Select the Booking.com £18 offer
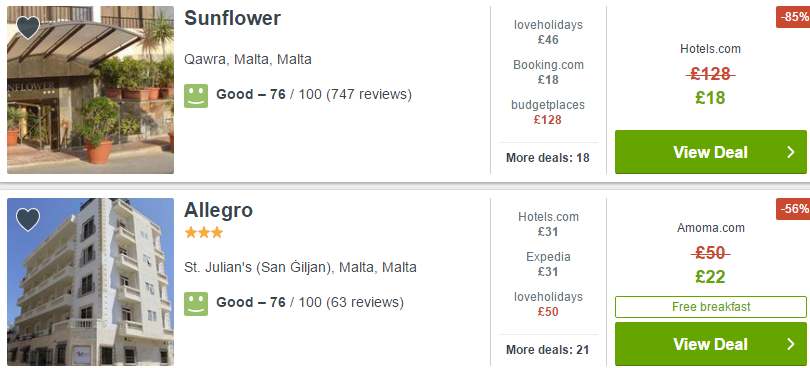810x368 pixels. tap(548, 72)
